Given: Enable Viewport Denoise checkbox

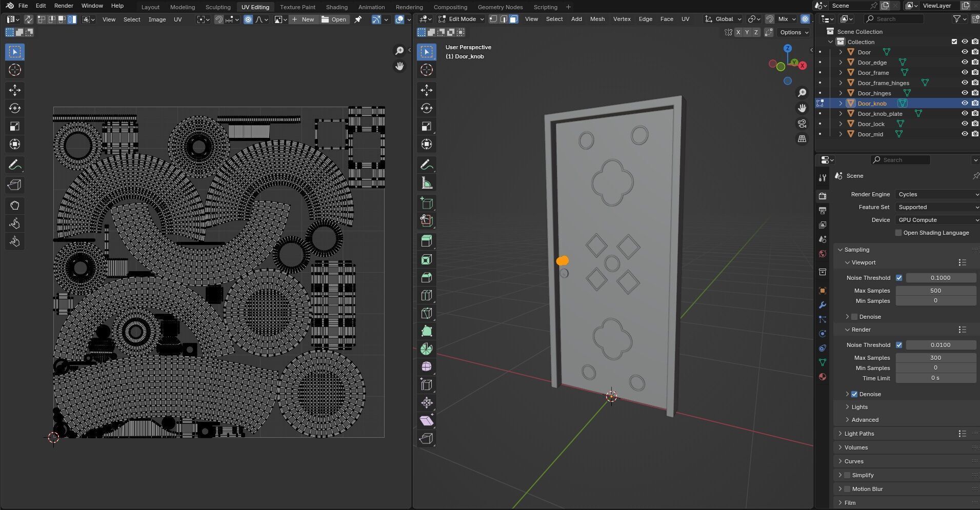Looking at the screenshot, I should coord(854,317).
